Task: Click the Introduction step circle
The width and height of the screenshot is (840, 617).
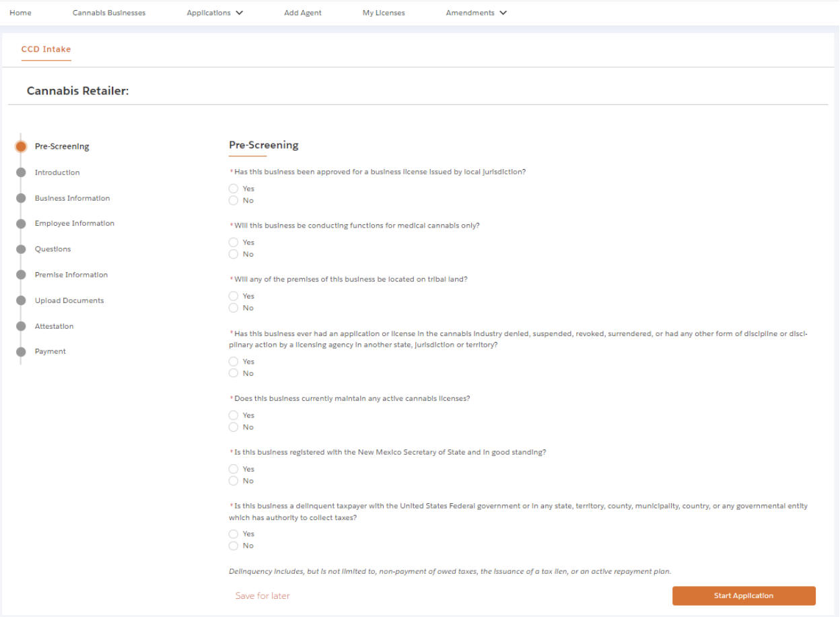Action: [x=21, y=172]
